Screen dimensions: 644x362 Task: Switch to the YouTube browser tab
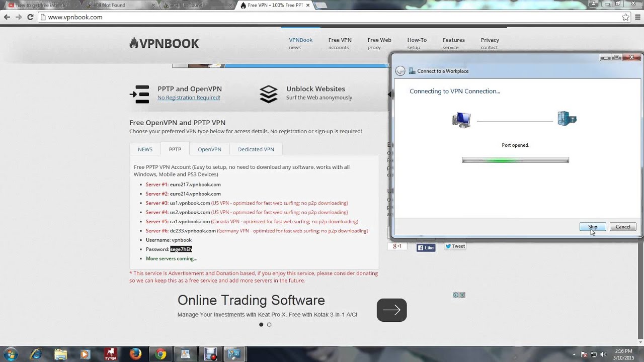tap(40, 5)
